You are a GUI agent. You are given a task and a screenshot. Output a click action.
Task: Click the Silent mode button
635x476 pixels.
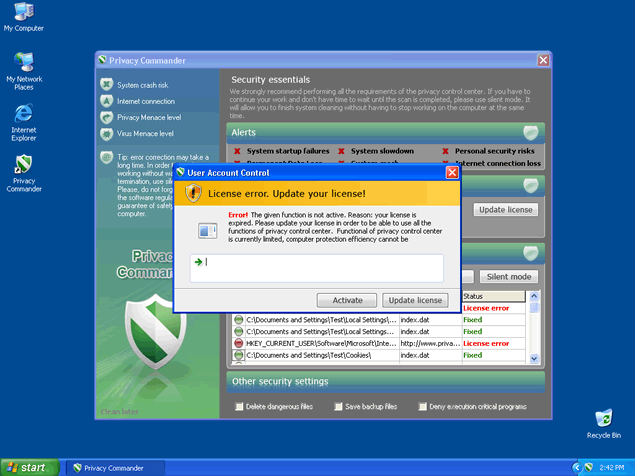pos(509,277)
